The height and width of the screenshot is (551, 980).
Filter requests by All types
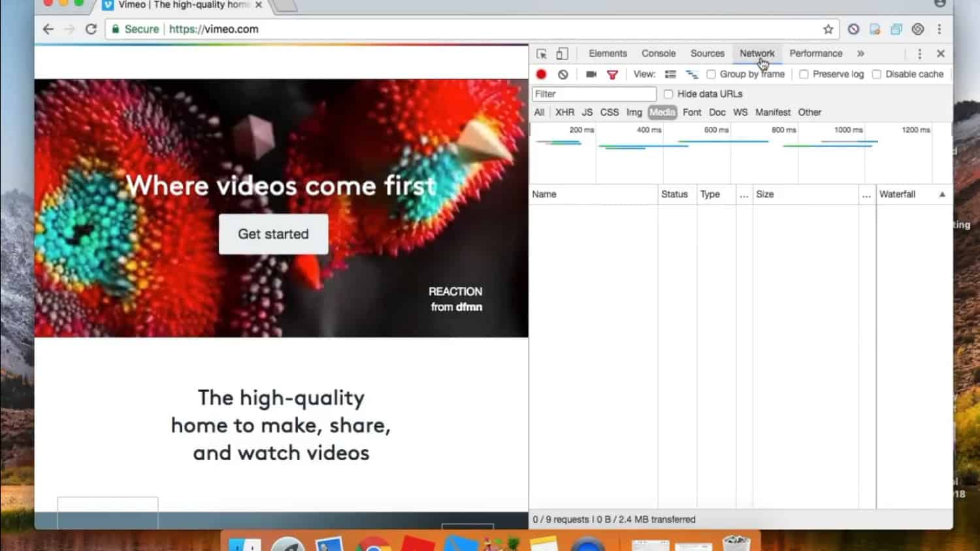pyautogui.click(x=539, y=112)
